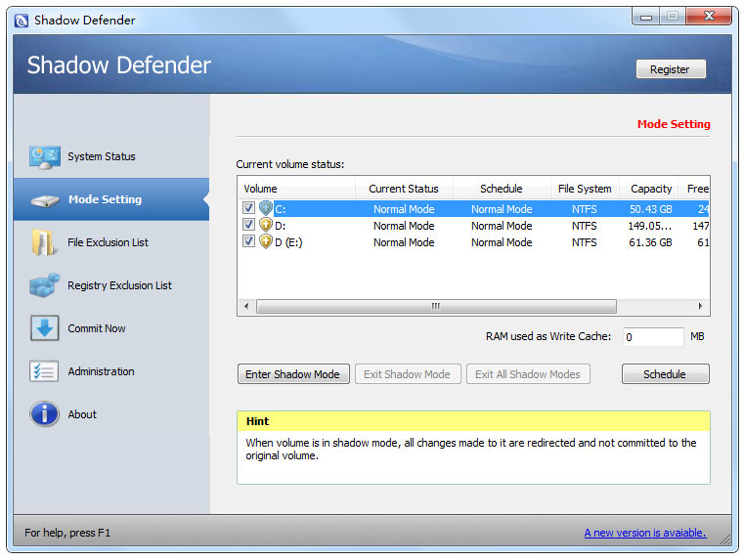Click the 50.43 GB capacity cell
Image resolution: width=744 pixels, height=560 pixels.
tap(650, 209)
